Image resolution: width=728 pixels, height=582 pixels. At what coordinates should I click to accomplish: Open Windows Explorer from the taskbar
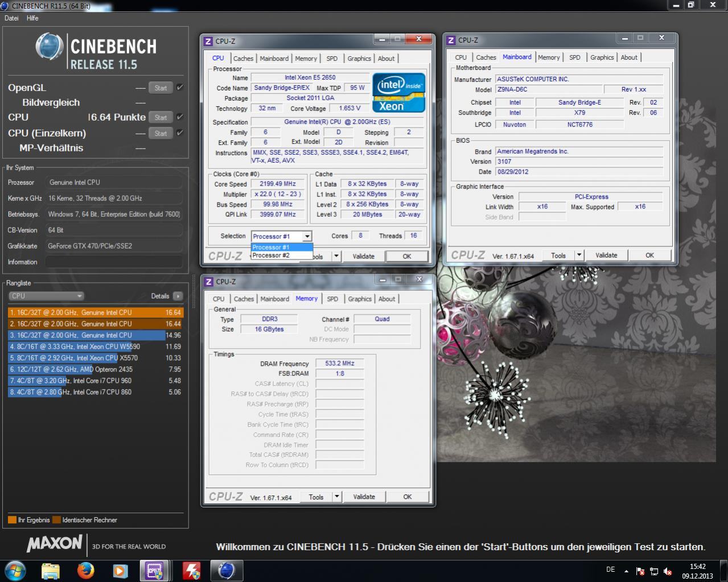(51, 570)
